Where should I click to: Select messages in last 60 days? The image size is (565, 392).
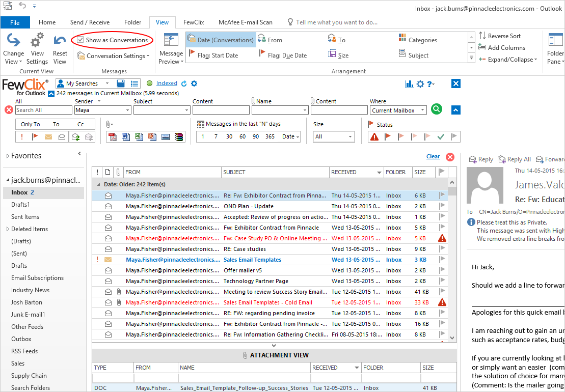click(x=243, y=136)
